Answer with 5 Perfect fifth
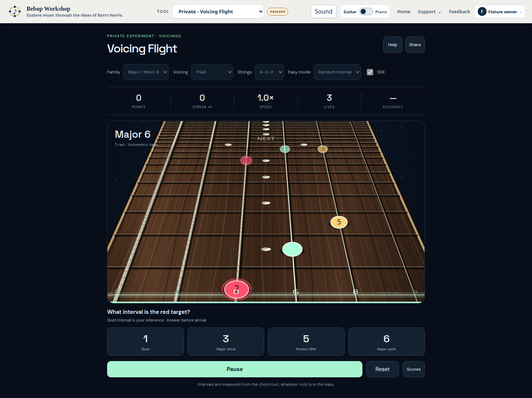Viewport: 532px width, 398px height. [x=306, y=342]
